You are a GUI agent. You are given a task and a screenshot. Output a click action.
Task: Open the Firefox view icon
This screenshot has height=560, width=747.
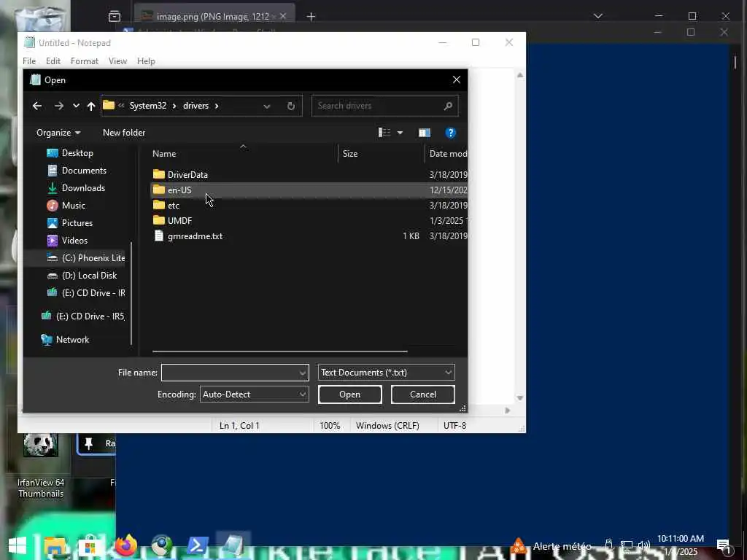coord(115,17)
